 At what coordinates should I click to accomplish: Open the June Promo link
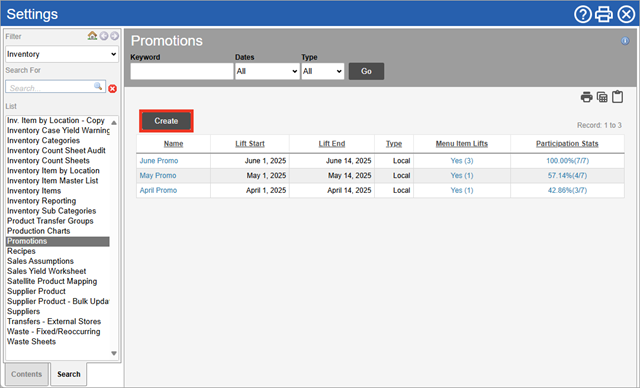click(159, 161)
